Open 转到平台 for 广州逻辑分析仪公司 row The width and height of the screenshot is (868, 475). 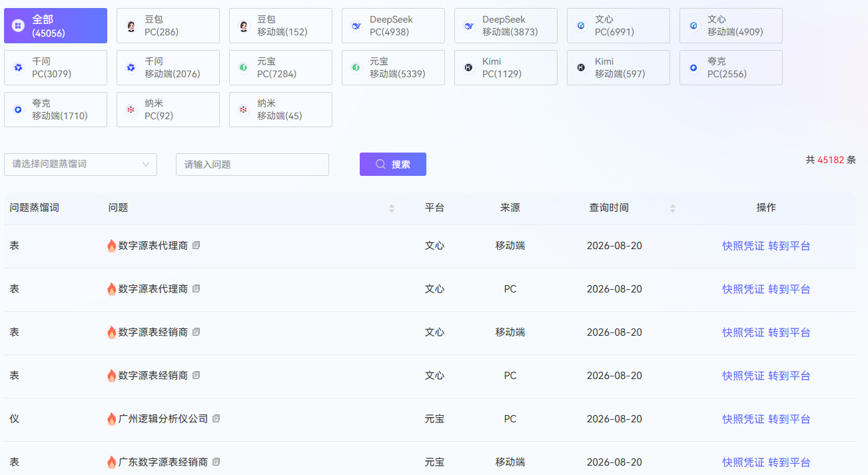tap(789, 419)
